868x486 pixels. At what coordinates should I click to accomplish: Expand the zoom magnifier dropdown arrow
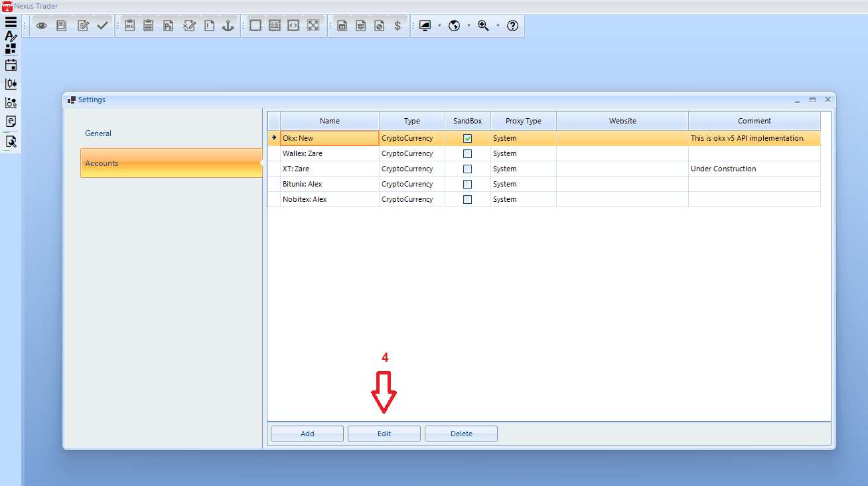(498, 26)
